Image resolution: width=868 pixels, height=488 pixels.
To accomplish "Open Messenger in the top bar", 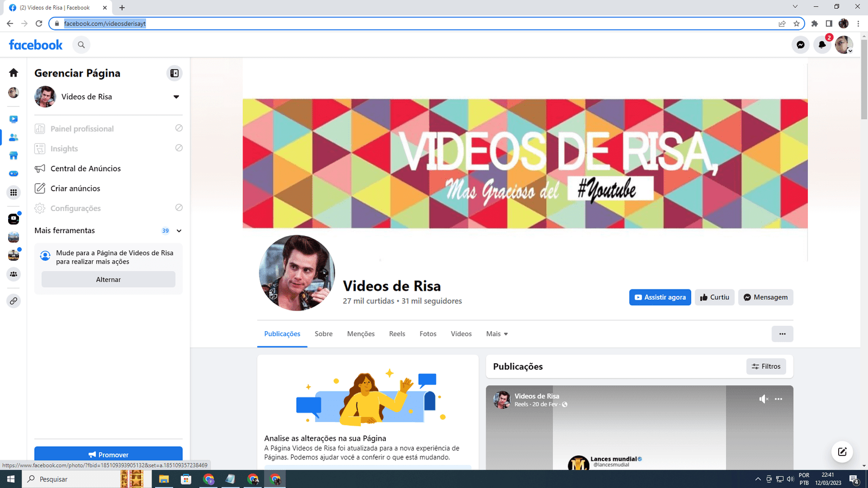I will (x=801, y=45).
